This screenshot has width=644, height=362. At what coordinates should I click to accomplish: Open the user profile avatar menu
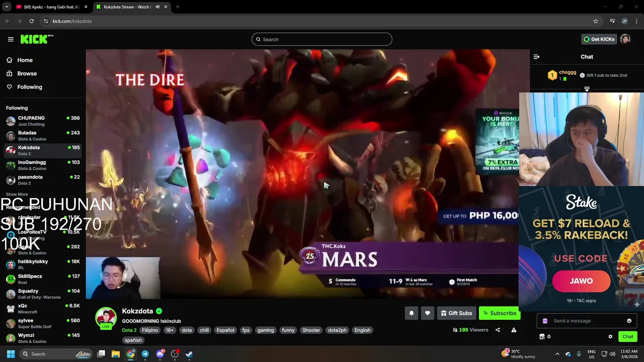(625, 39)
